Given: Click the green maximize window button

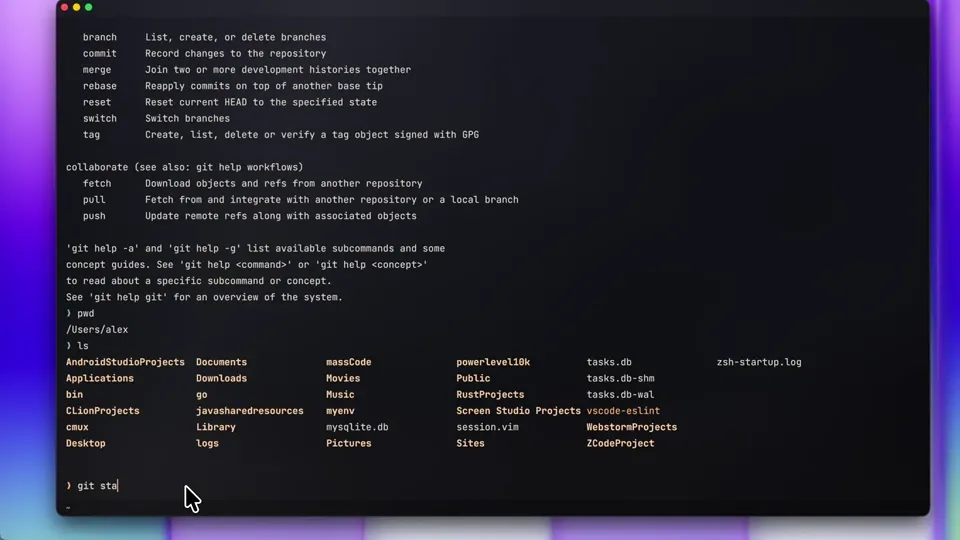Looking at the screenshot, I should pos(89,7).
